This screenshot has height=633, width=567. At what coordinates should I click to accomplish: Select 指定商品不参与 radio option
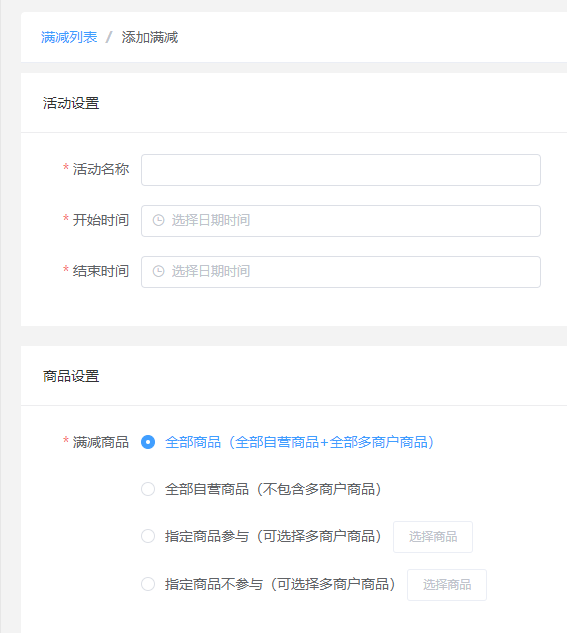tap(148, 584)
